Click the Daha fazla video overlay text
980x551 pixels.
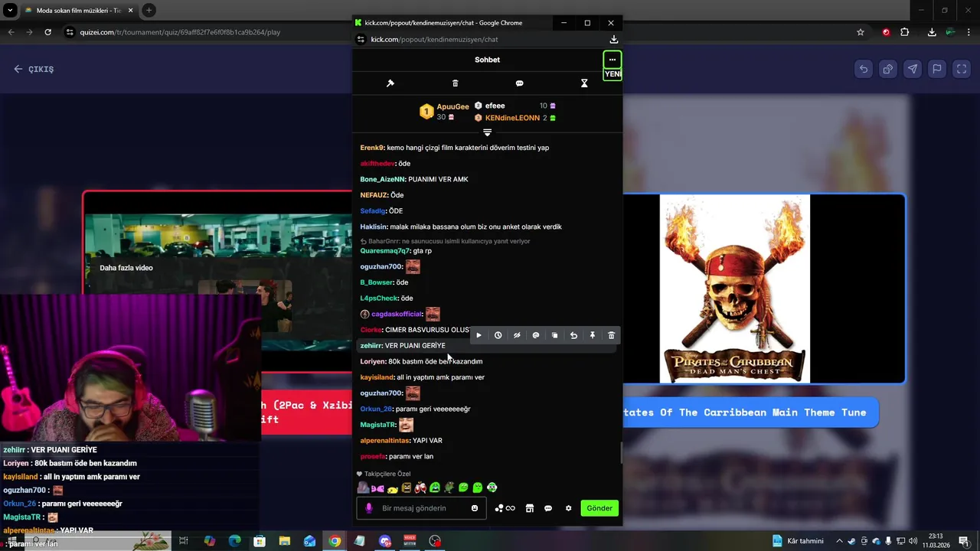(x=126, y=268)
